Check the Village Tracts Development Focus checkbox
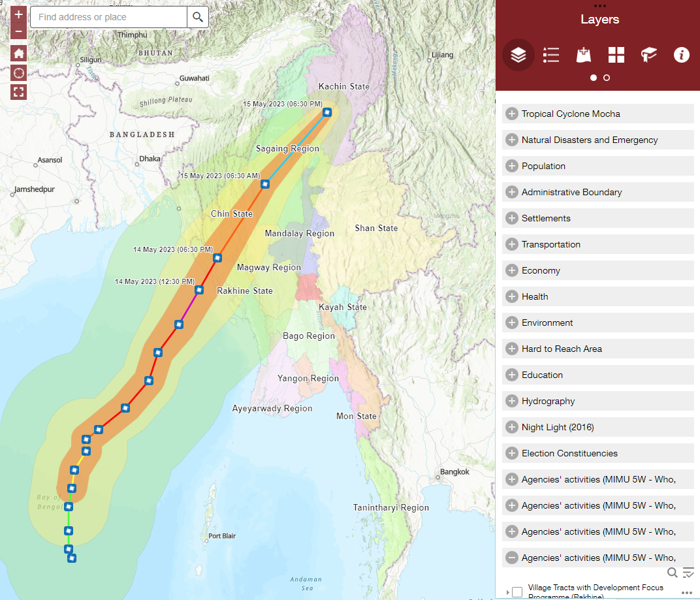The width and height of the screenshot is (700, 600). [517, 592]
